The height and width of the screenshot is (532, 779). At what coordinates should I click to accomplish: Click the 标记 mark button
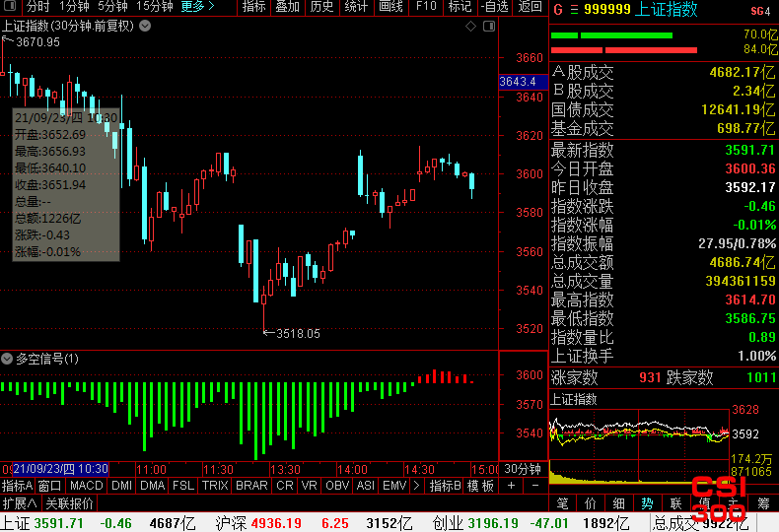tap(460, 7)
